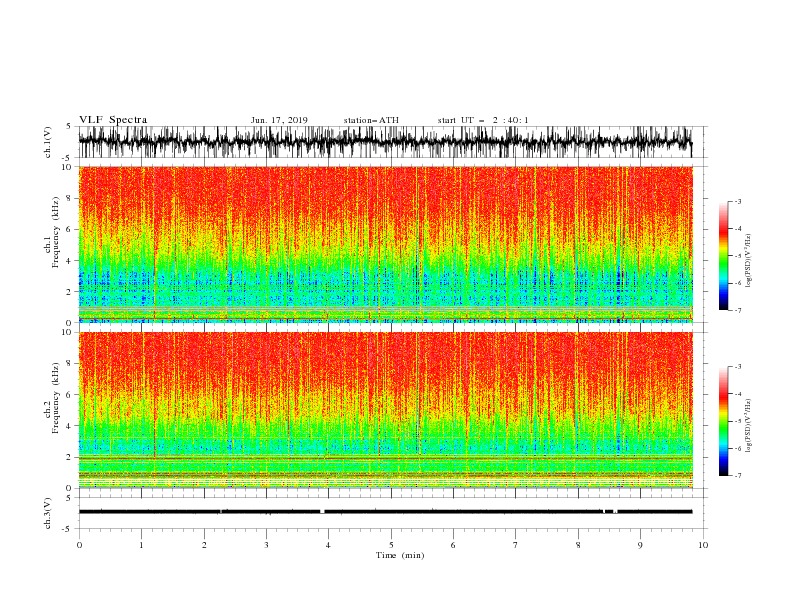Click the "ch.1(V)" waveform axis label
The image size is (792, 612).
click(x=48, y=142)
